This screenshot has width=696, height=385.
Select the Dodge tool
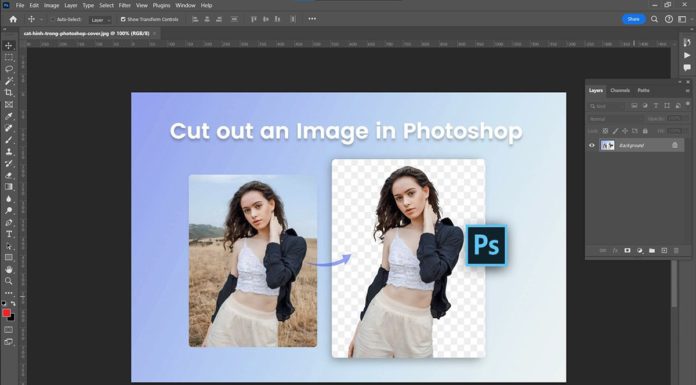(8, 210)
